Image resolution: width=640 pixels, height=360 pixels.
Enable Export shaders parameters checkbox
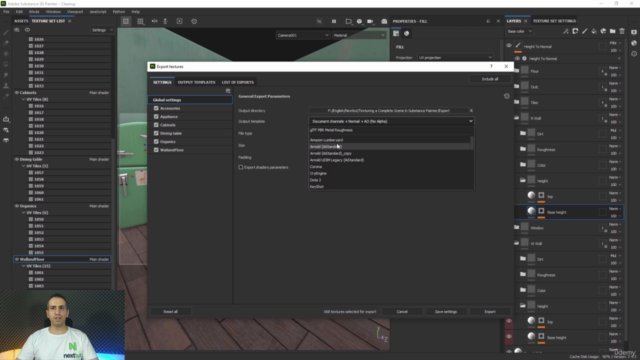pyautogui.click(x=241, y=167)
